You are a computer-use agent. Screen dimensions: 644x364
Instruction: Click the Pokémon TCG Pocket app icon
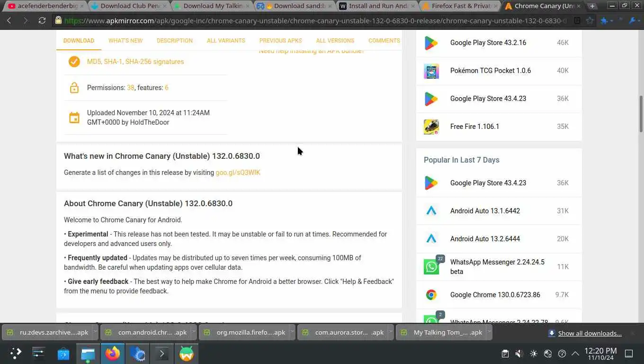pos(431,71)
